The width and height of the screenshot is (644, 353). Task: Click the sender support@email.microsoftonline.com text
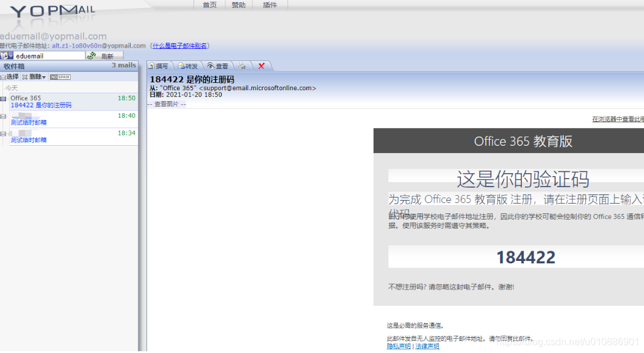tap(258, 88)
